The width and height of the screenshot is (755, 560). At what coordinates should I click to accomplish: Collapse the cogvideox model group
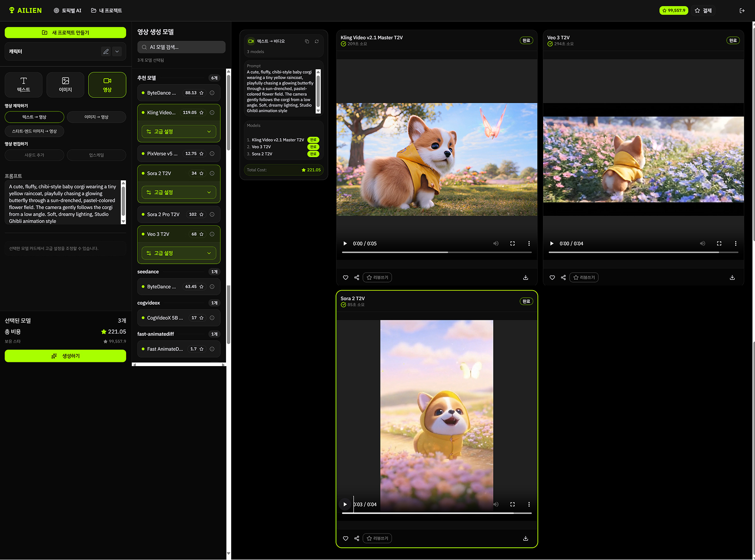pyautogui.click(x=179, y=303)
